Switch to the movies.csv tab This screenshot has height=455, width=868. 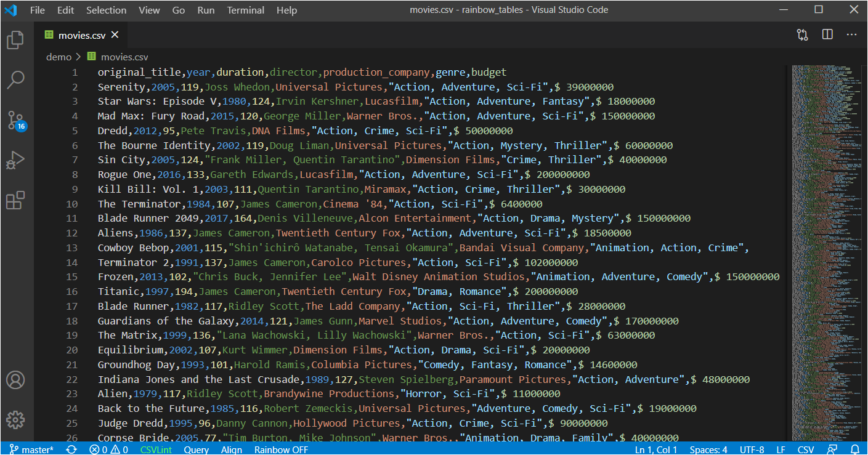(81, 35)
